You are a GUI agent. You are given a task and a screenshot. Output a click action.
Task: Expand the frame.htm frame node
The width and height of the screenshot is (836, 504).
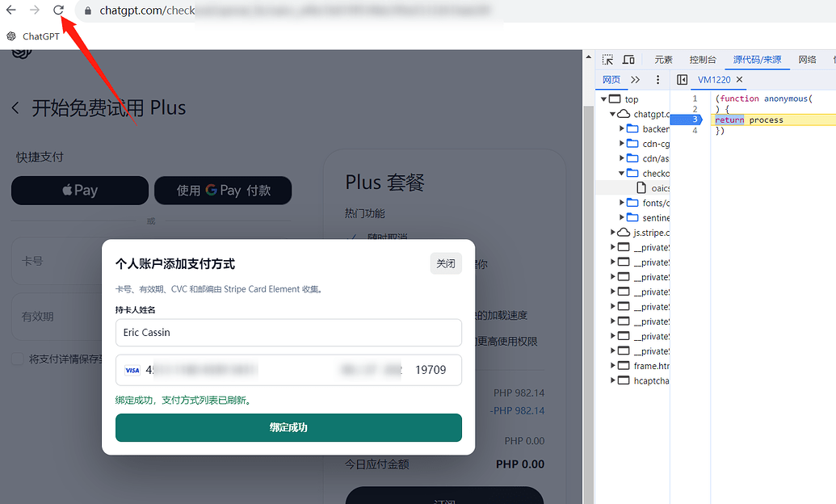tap(612, 366)
